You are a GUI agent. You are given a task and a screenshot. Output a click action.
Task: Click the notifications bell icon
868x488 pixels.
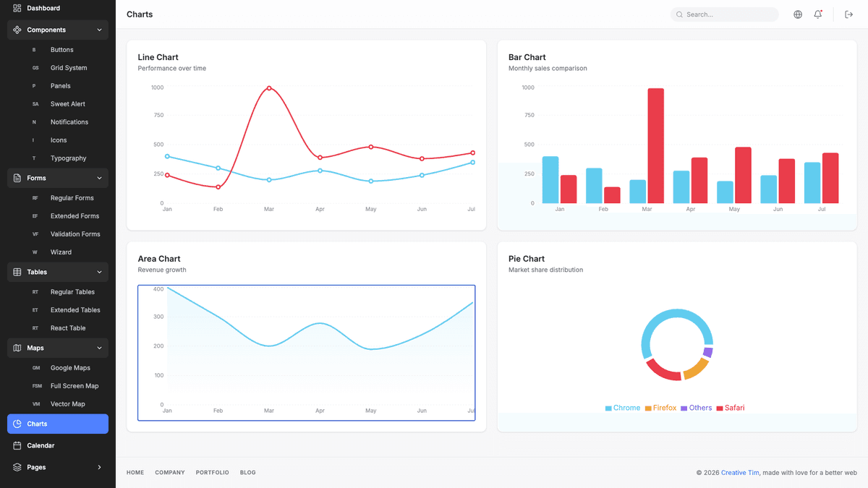pos(818,14)
